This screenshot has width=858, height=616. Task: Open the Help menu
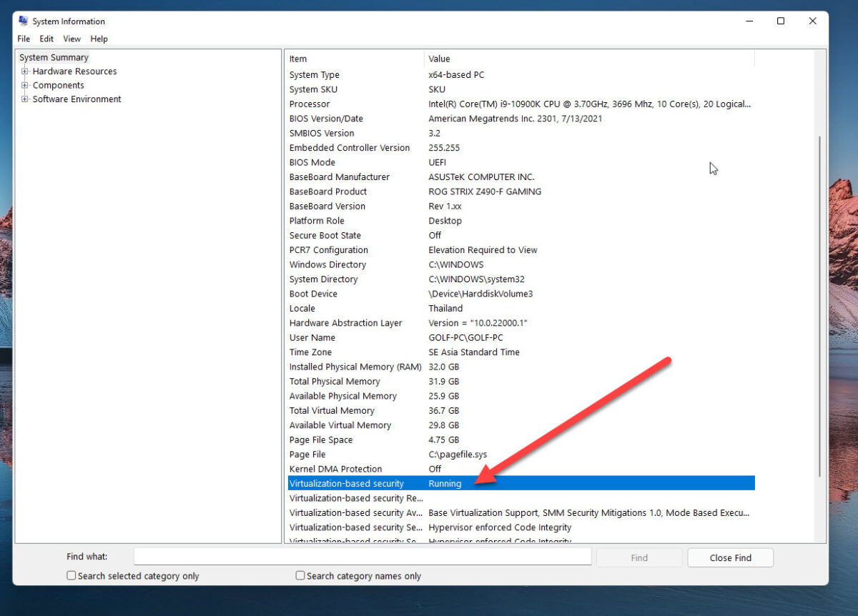[99, 39]
